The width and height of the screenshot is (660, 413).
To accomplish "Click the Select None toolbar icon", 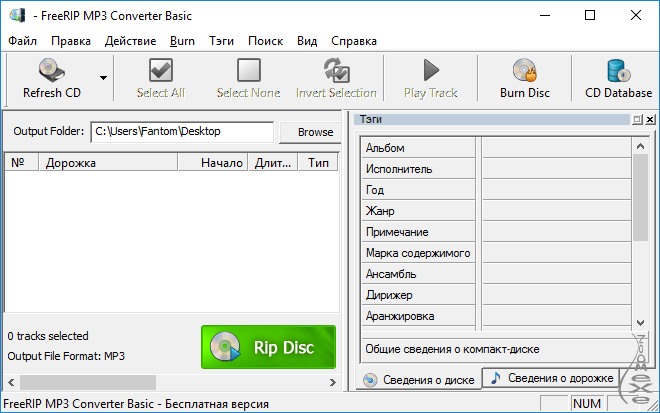I will coord(249,70).
